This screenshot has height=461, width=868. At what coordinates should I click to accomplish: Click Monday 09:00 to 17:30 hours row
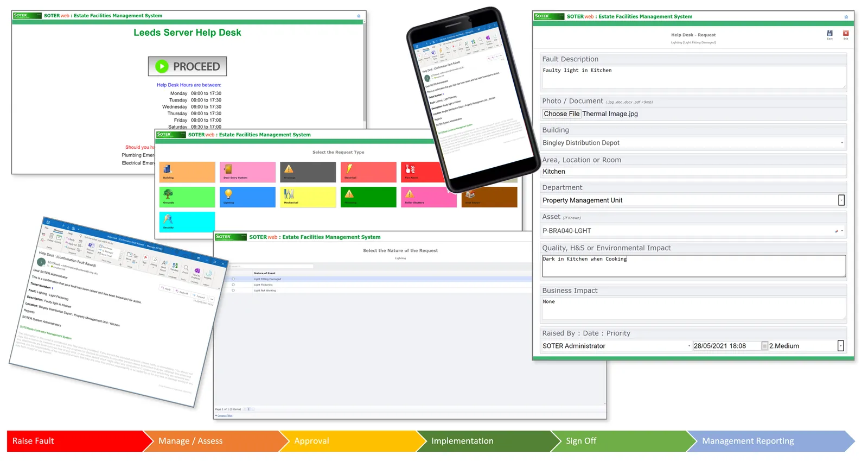195,93
